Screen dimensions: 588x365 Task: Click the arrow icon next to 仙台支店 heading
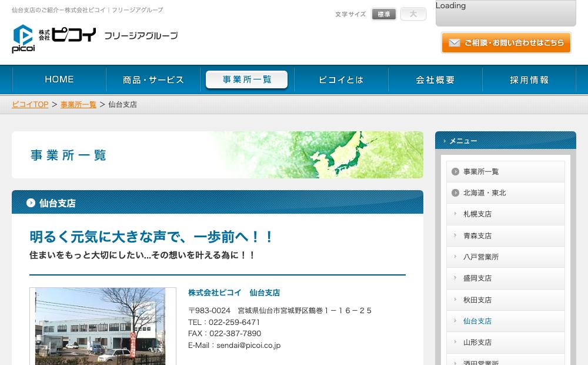coord(31,203)
